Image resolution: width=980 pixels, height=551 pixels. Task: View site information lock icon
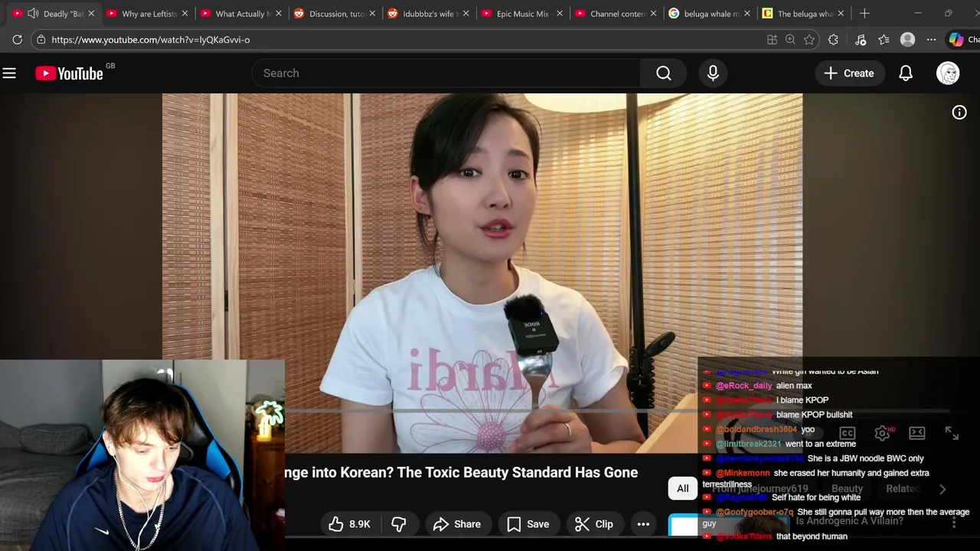click(x=41, y=40)
